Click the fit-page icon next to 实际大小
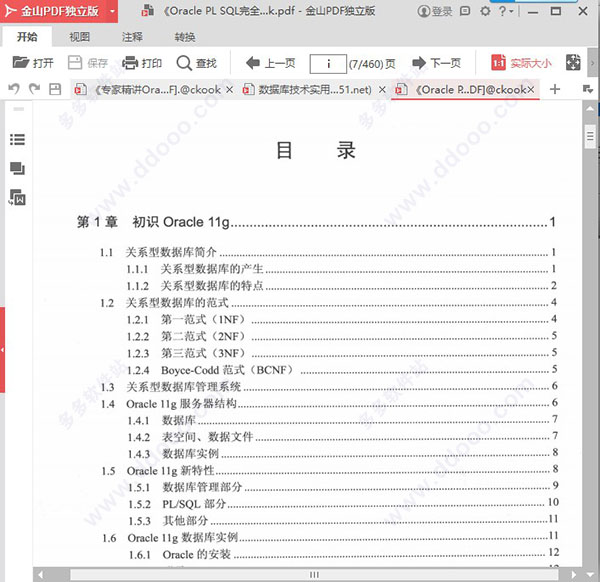The image size is (600, 582). 573,62
